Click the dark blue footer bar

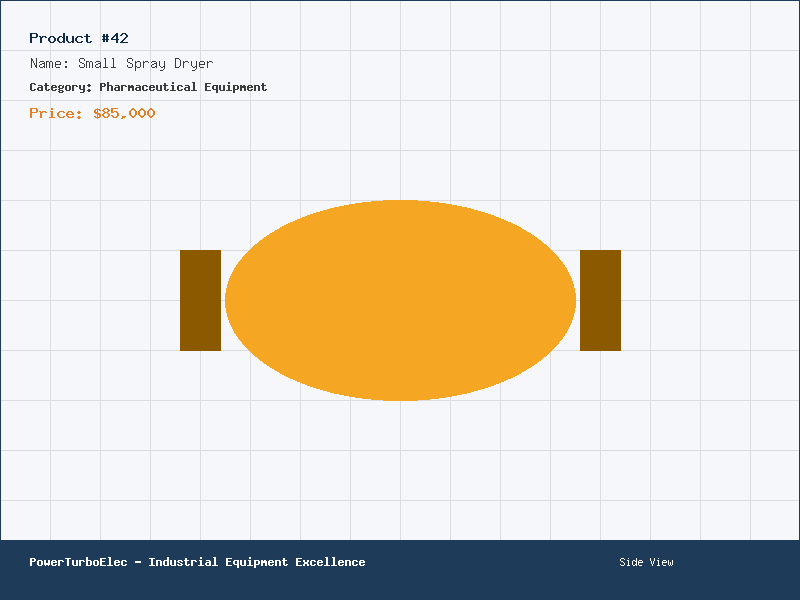coord(400,570)
